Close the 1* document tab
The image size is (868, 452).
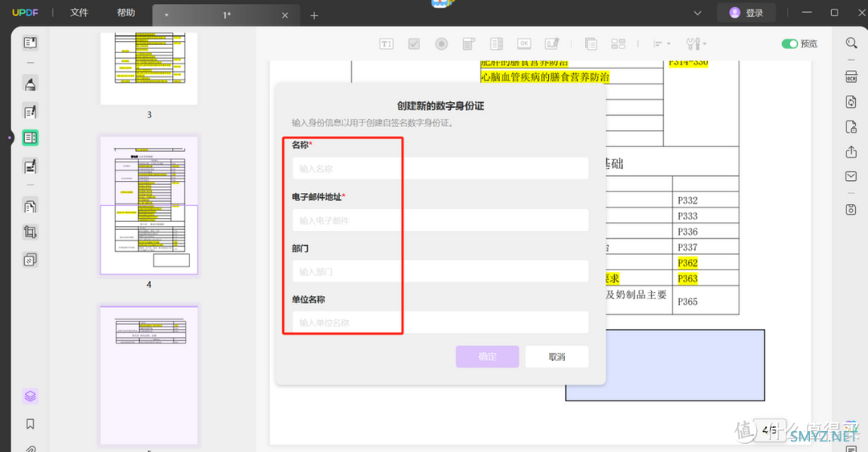(285, 15)
